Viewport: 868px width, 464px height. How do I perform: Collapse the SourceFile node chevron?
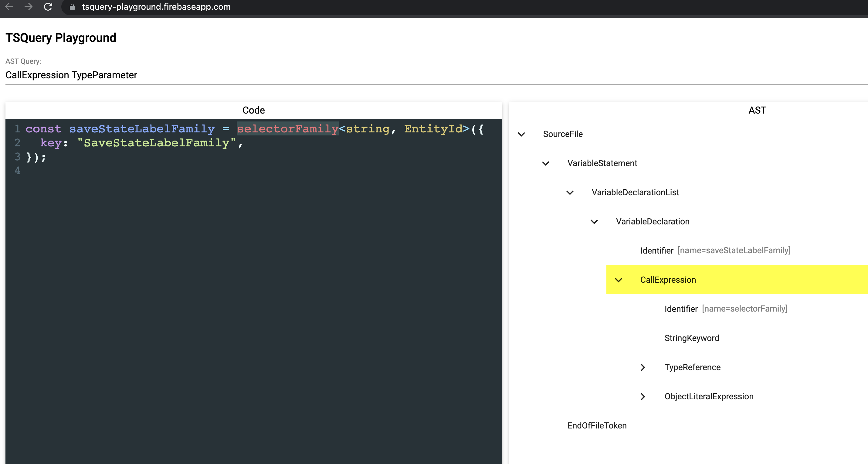pos(521,134)
